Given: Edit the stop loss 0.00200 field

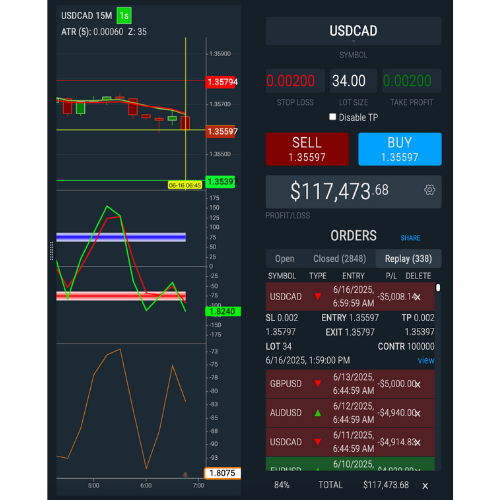Looking at the screenshot, I should click(x=295, y=81).
